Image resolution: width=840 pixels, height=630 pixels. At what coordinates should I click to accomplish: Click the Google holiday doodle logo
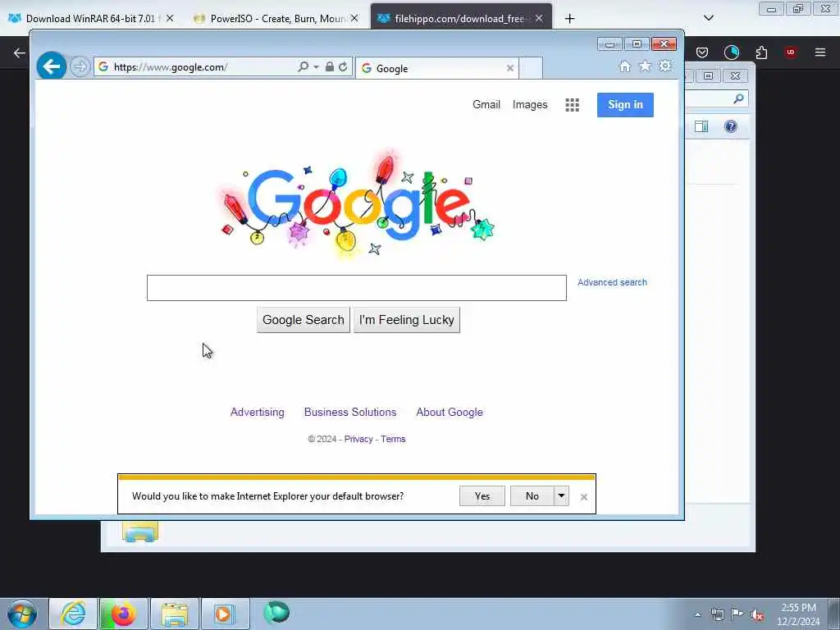[x=356, y=203]
